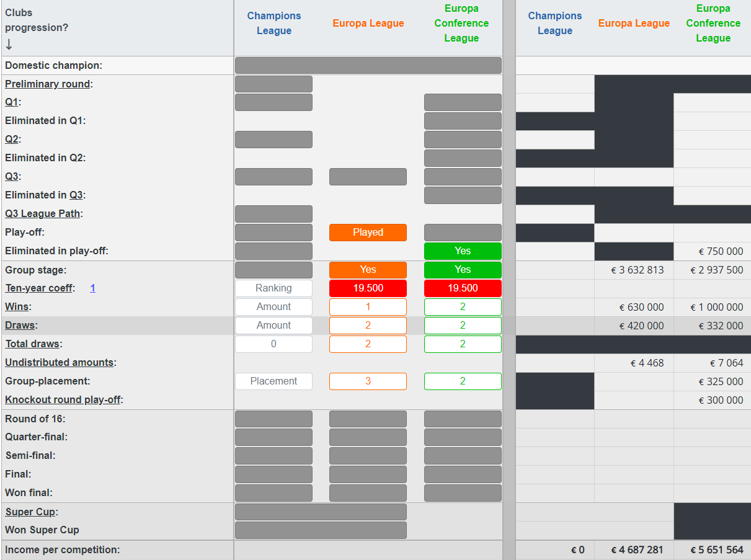The height and width of the screenshot is (560, 751).
Task: Open the Q2 link
Action: (x=12, y=140)
